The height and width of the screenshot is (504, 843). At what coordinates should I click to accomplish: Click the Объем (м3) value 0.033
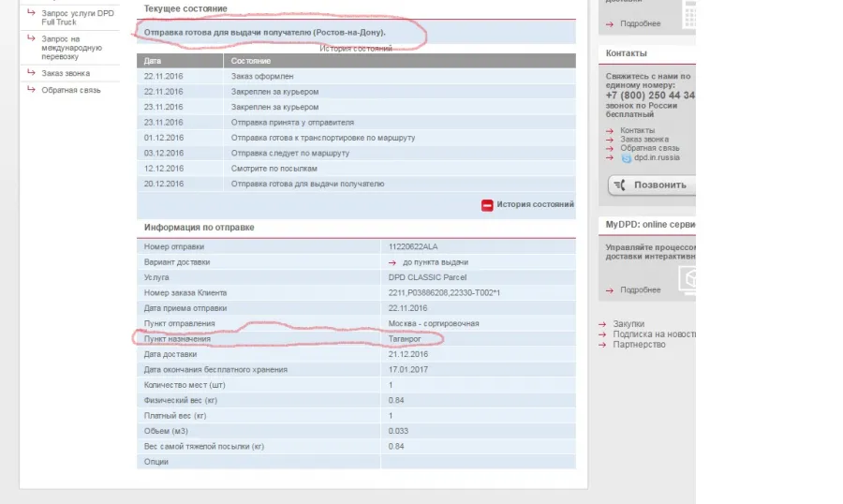point(398,431)
